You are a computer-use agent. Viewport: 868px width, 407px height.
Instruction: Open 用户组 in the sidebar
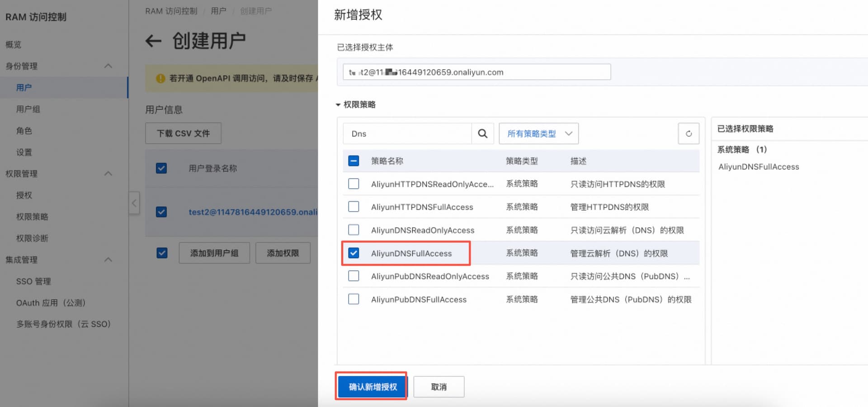(x=28, y=109)
